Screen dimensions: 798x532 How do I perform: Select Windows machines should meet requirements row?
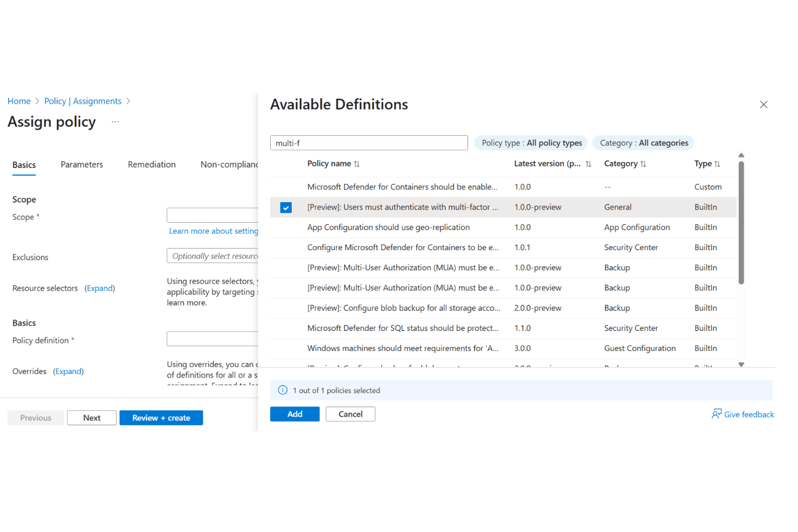coord(503,349)
